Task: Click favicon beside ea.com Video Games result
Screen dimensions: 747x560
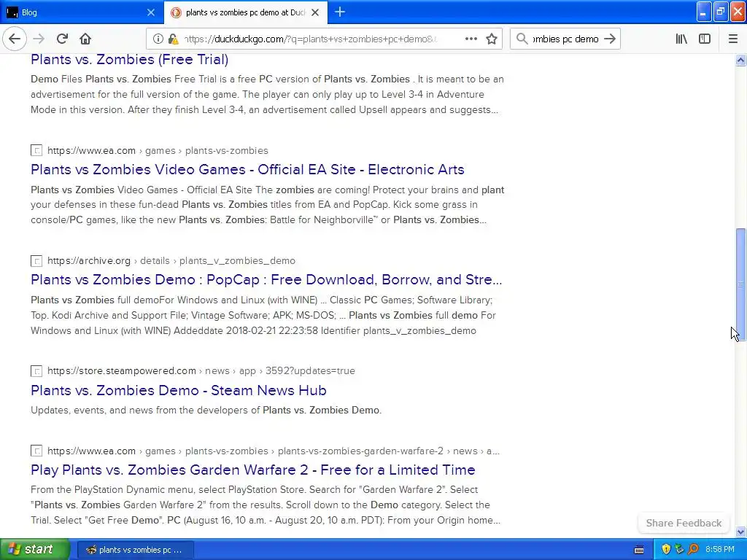Action: (x=36, y=150)
